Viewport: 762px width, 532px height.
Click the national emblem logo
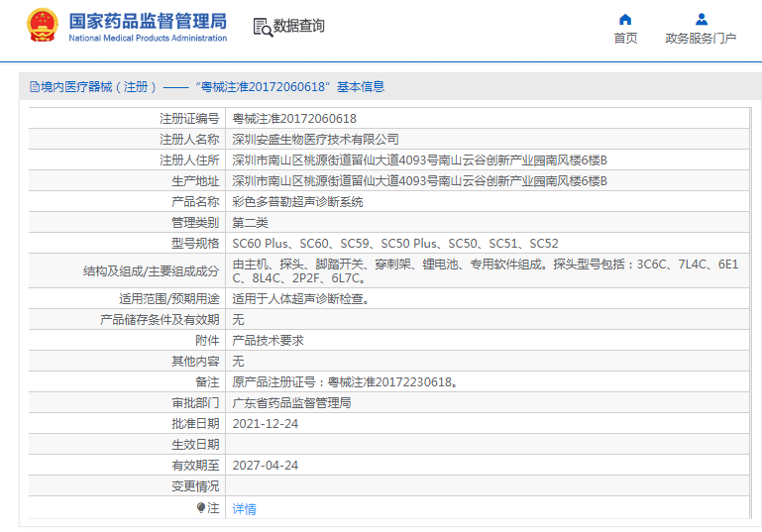coord(43,26)
